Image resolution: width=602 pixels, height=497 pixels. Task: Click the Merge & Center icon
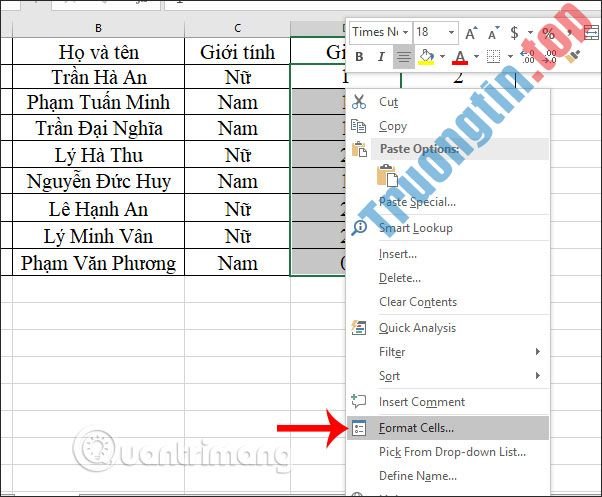point(592,33)
